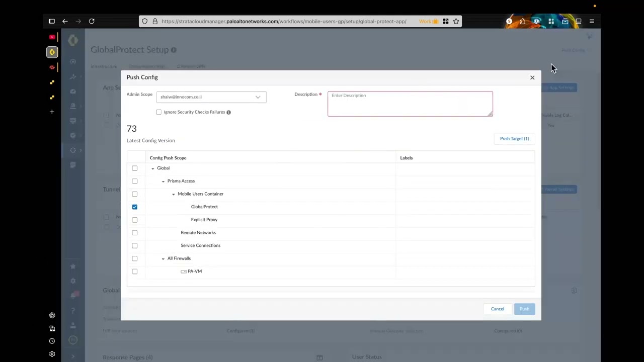The image size is (644, 362).
Task: Check the Prisma Access scope checkbox
Action: [x=134, y=181]
